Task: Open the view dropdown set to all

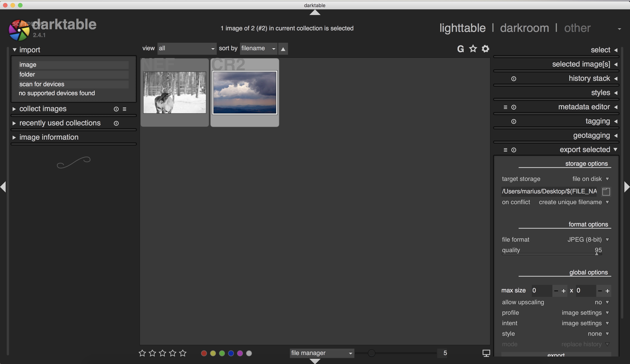Action: pos(187,48)
